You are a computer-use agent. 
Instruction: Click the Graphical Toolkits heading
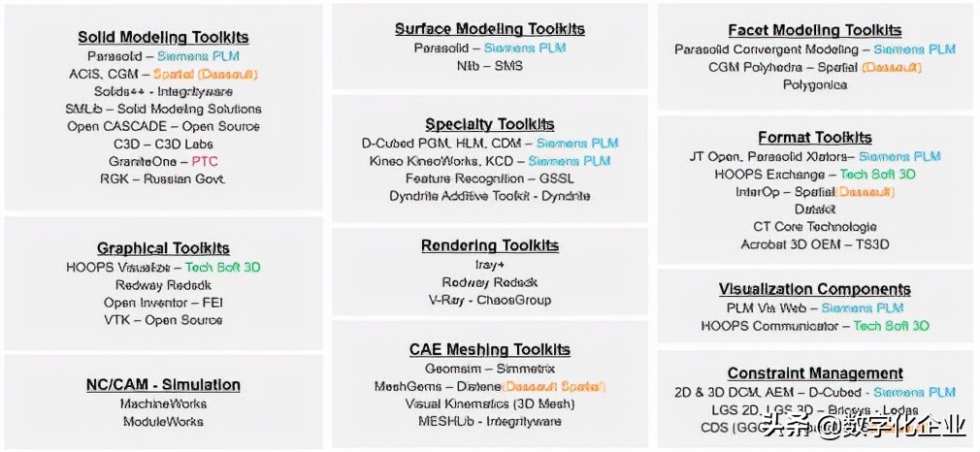pos(163,249)
